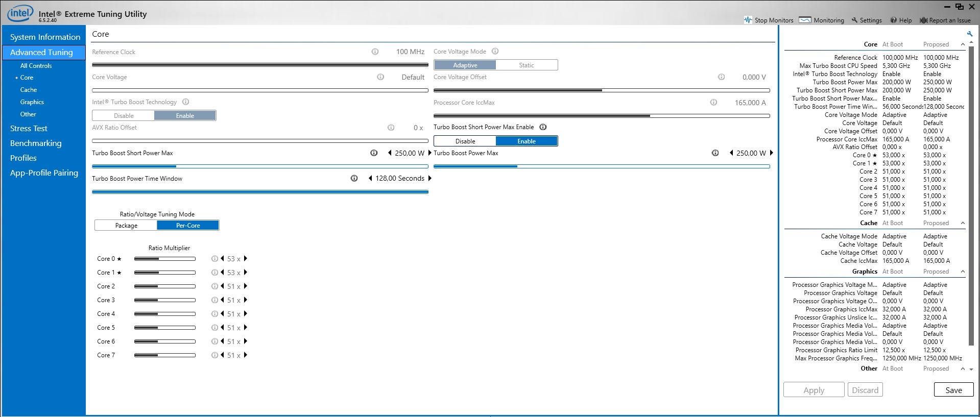This screenshot has width=980, height=417.
Task: Open Graphics tuning subsection
Action: [32, 102]
